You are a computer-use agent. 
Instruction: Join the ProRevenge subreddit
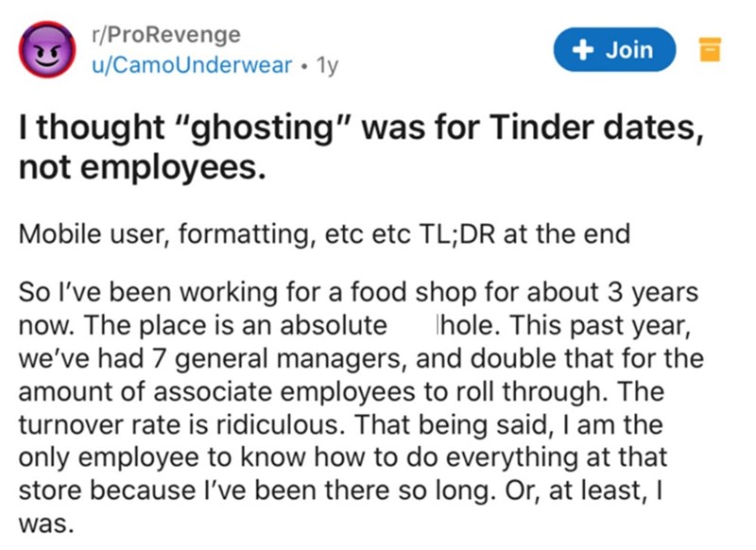[614, 49]
